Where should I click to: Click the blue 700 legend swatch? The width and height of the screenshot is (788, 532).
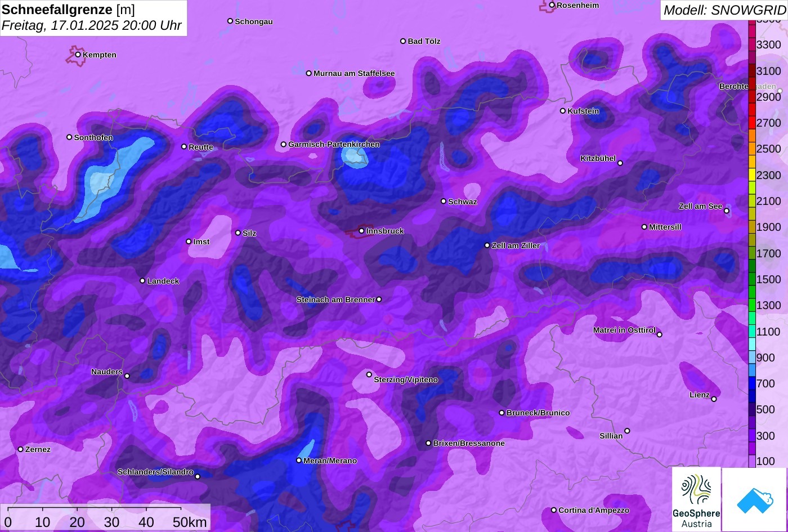(x=752, y=383)
